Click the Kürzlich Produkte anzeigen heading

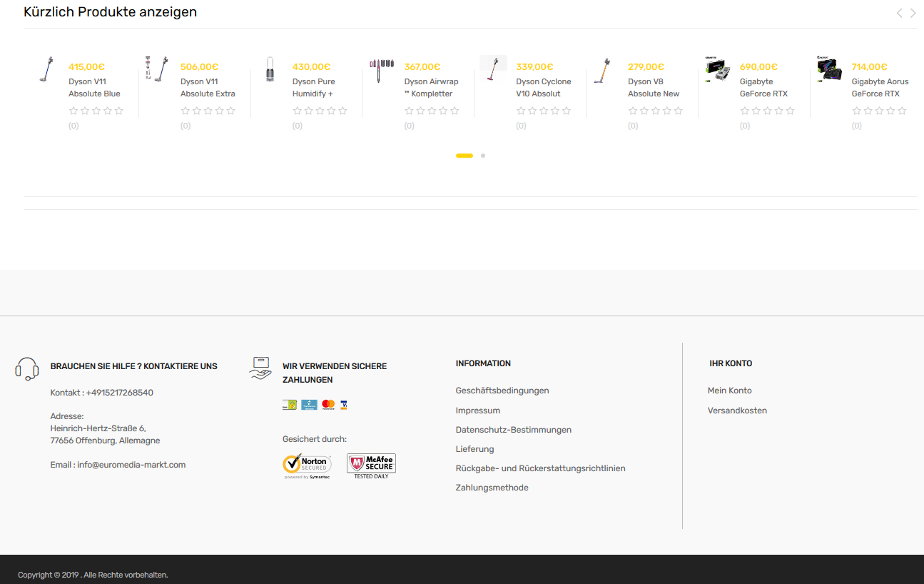(110, 12)
